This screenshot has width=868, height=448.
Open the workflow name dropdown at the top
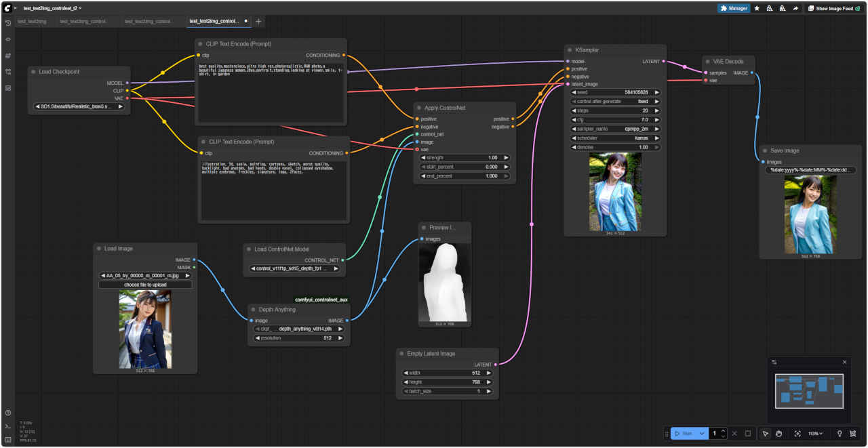52,8
